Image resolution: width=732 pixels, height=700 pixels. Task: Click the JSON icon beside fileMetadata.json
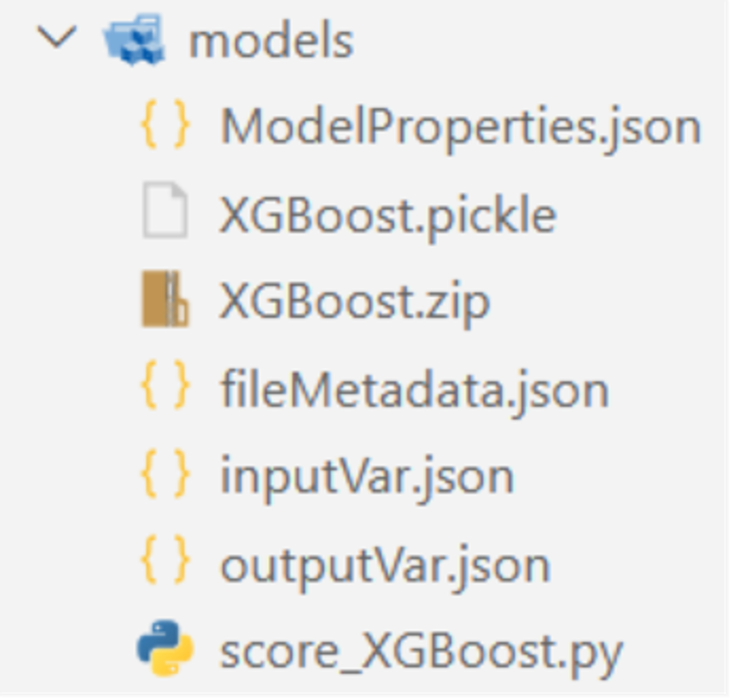pyautogui.click(x=166, y=389)
